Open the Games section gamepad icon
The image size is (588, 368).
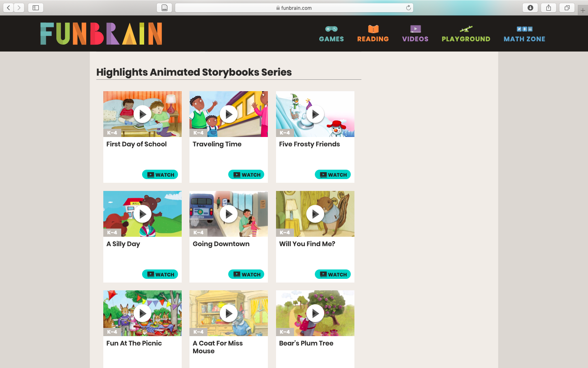tap(331, 29)
